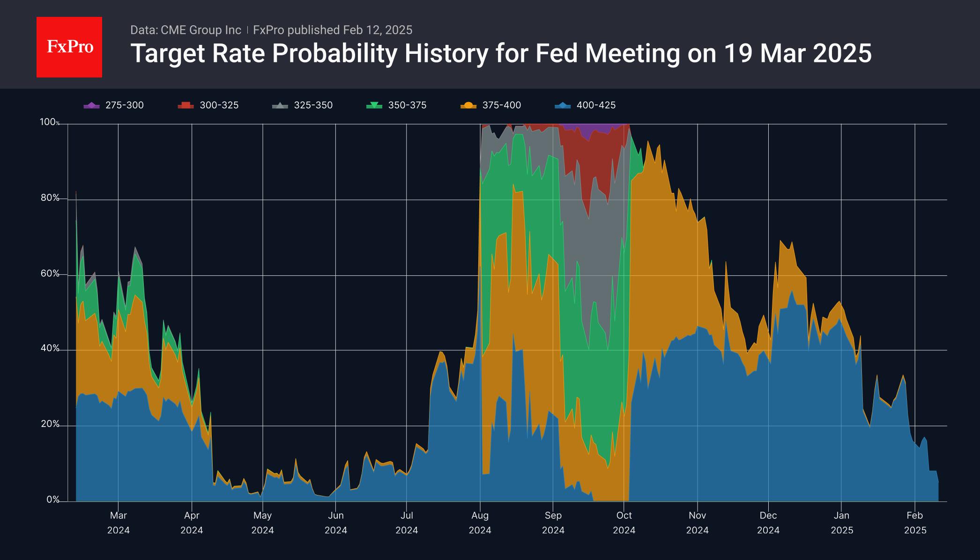Image resolution: width=980 pixels, height=560 pixels.
Task: Click the purple 275-300 legend marker
Action: tap(91, 105)
